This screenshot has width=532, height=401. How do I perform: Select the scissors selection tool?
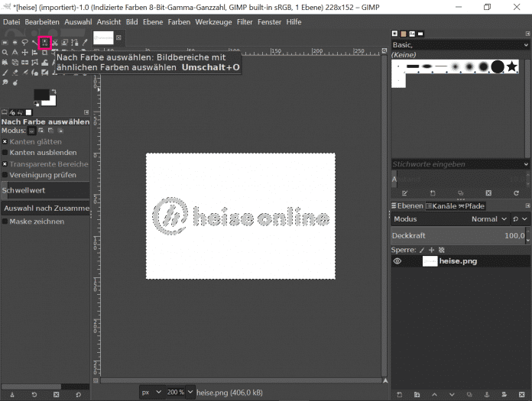coord(55,42)
